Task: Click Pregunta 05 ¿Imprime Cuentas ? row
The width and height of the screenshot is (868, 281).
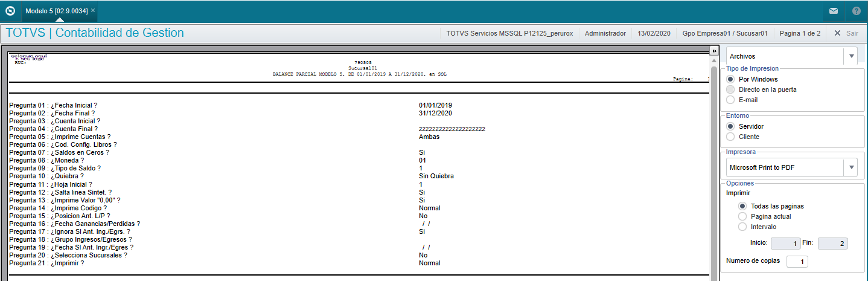Action: coord(60,137)
